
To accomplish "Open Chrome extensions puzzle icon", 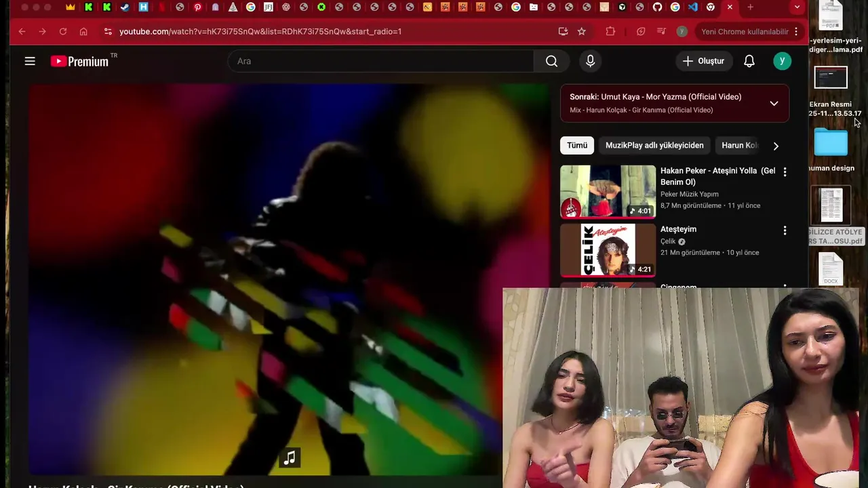I will pyautogui.click(x=610, y=31).
